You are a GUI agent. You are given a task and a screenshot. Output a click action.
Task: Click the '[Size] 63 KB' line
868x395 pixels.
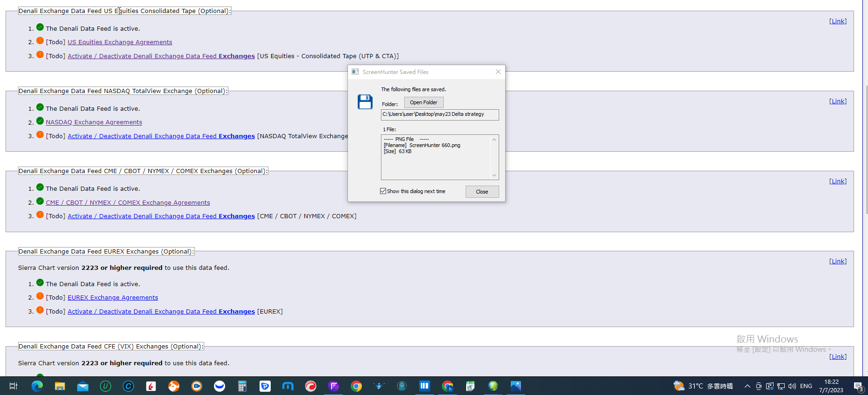(x=398, y=151)
